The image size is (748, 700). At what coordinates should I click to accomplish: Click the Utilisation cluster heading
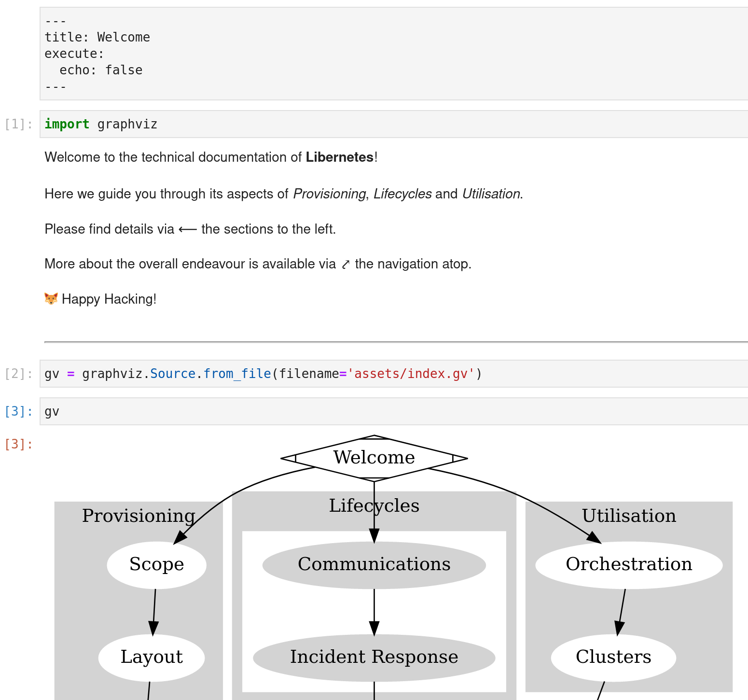pos(629,515)
